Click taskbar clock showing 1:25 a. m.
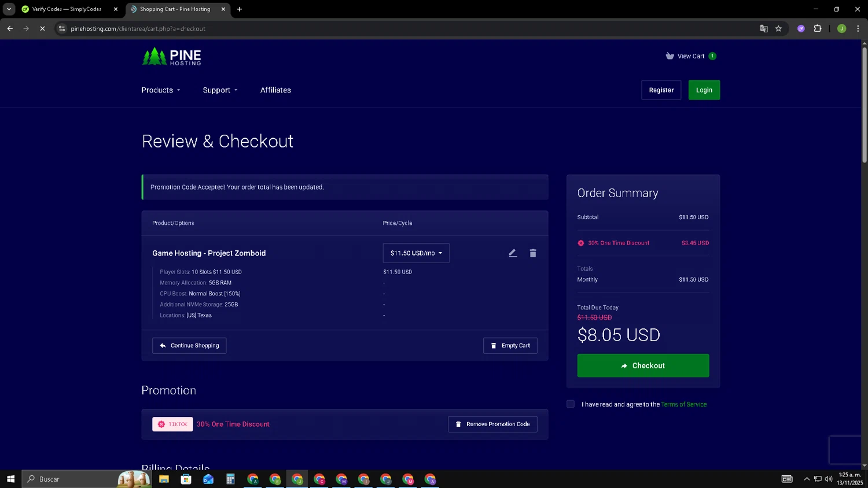Viewport: 868px width, 488px height. click(x=849, y=479)
